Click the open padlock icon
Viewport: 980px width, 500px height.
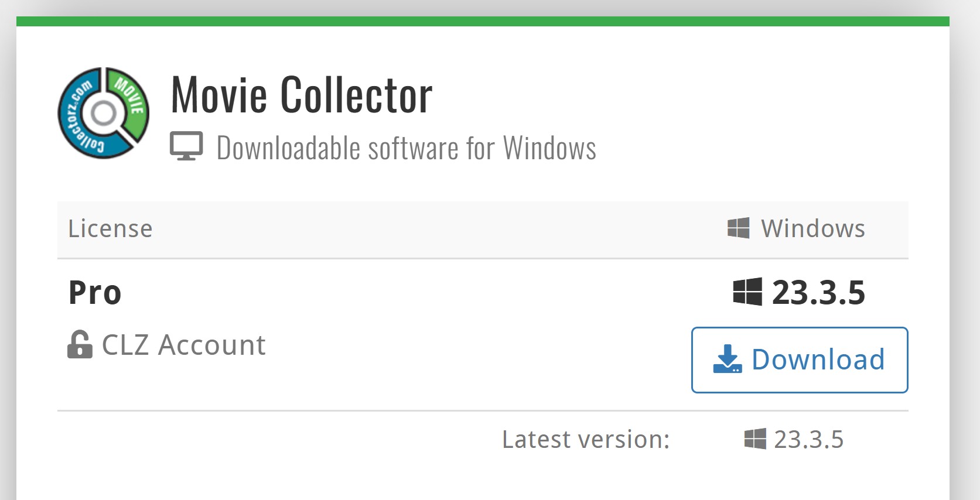click(80, 345)
